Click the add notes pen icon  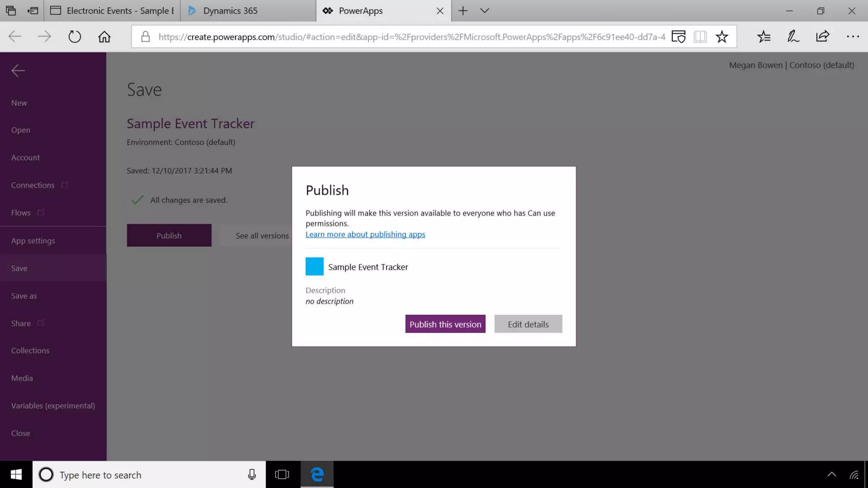[x=793, y=36]
